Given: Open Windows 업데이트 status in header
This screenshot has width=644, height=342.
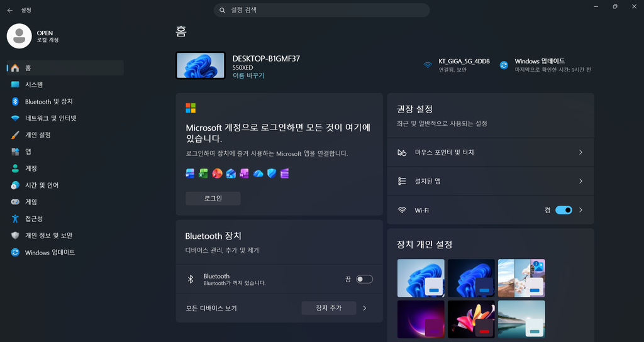Looking at the screenshot, I should tap(545, 65).
